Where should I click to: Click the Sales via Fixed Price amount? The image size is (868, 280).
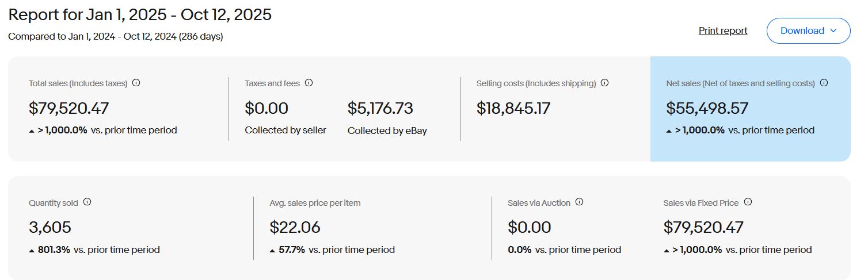coord(703,227)
